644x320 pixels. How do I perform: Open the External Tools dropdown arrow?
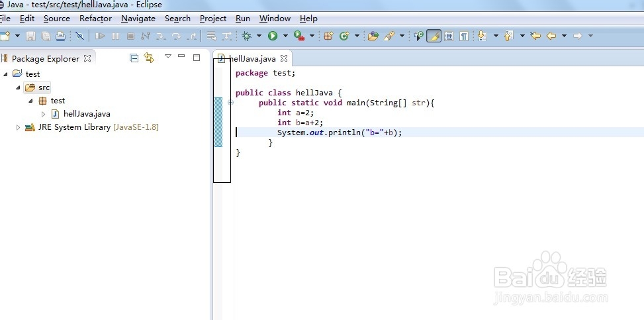pyautogui.click(x=312, y=36)
